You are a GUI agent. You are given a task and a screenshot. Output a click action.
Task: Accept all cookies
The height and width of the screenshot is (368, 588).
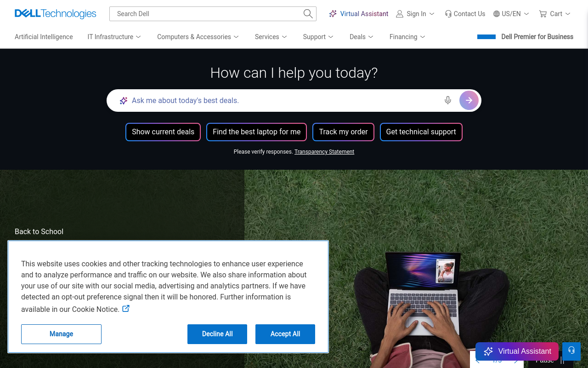pos(285,334)
